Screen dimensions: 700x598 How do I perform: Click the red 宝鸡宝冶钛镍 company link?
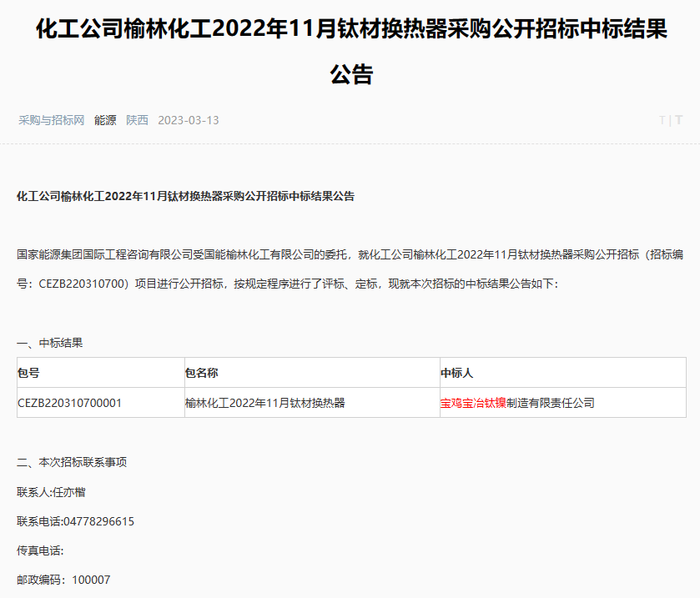473,403
